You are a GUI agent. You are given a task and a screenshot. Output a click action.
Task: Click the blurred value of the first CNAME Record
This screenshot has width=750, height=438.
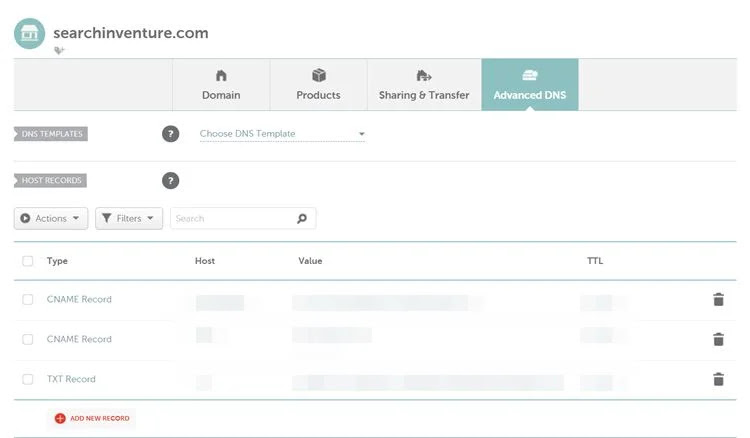pos(387,303)
